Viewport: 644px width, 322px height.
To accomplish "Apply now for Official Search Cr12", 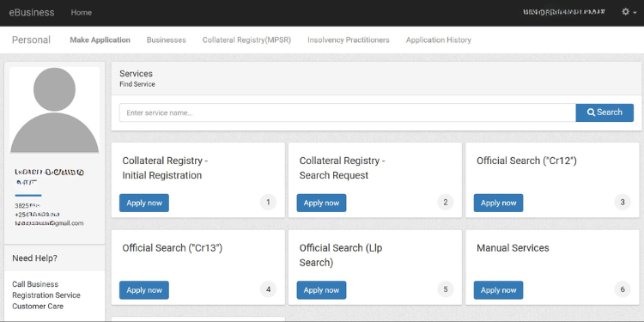I will point(499,203).
